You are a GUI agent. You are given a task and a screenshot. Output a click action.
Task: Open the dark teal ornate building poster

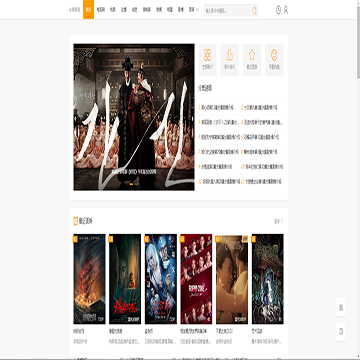pos(268,279)
